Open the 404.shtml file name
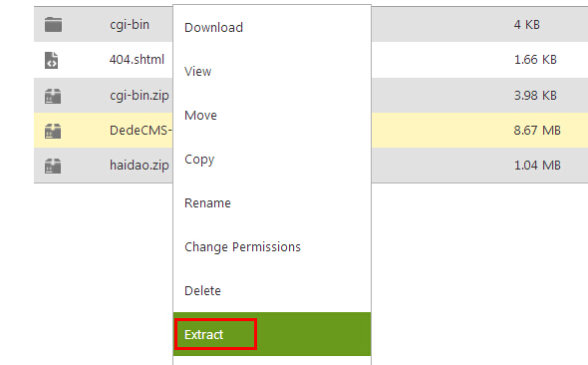Viewport: 588px width, 365px height. pos(137,59)
